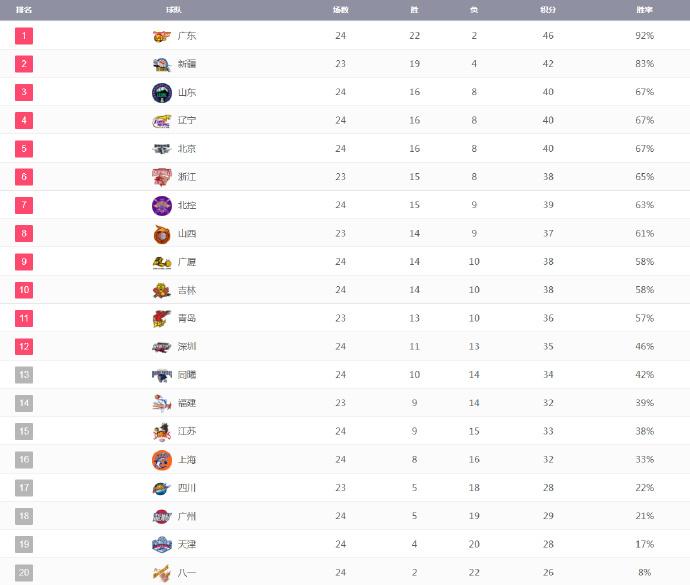Select the 深圳 team logo
This screenshot has width=690, height=585.
pos(161,347)
